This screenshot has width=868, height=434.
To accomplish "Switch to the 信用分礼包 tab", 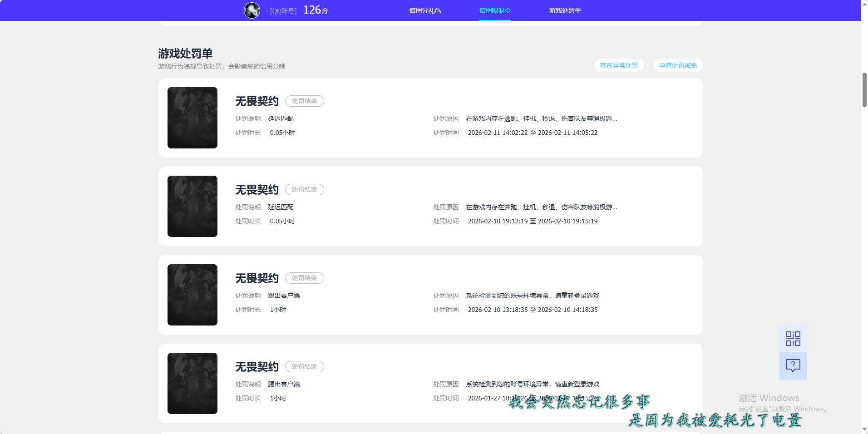I will [x=425, y=10].
